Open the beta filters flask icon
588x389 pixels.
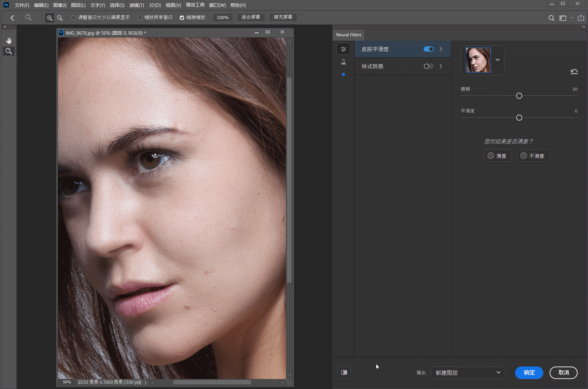[x=343, y=62]
